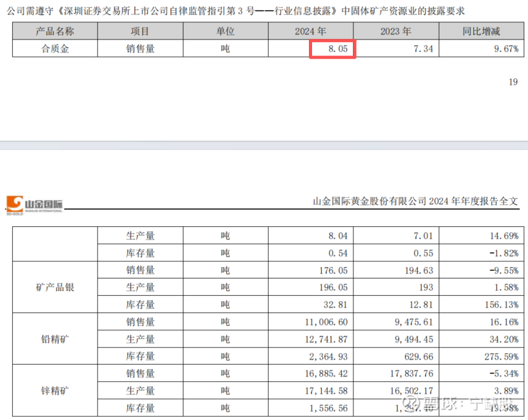Select the 194.63 value
Screen dimensions: 528x420
(419, 270)
